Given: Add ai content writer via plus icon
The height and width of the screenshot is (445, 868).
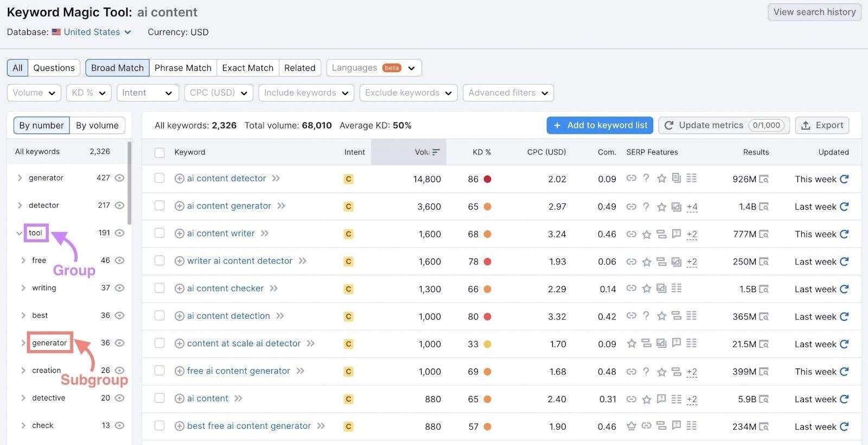Looking at the screenshot, I should tap(180, 234).
